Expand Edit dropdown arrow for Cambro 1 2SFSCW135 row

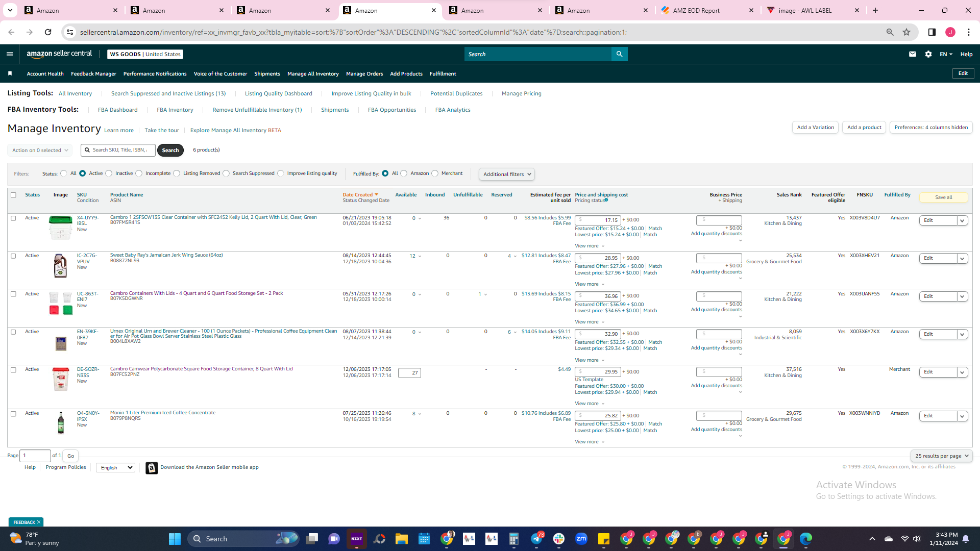point(963,221)
